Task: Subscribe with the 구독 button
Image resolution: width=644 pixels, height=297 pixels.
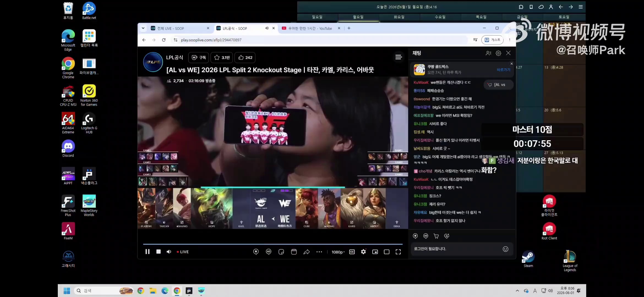Action: pyautogui.click(x=199, y=57)
